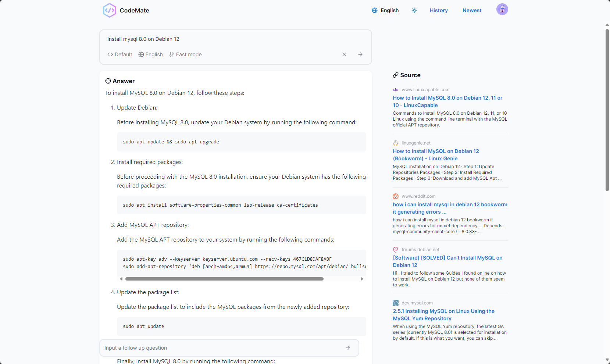Click the www.linuxcapable.com favicon
The image size is (610, 364).
(396, 90)
